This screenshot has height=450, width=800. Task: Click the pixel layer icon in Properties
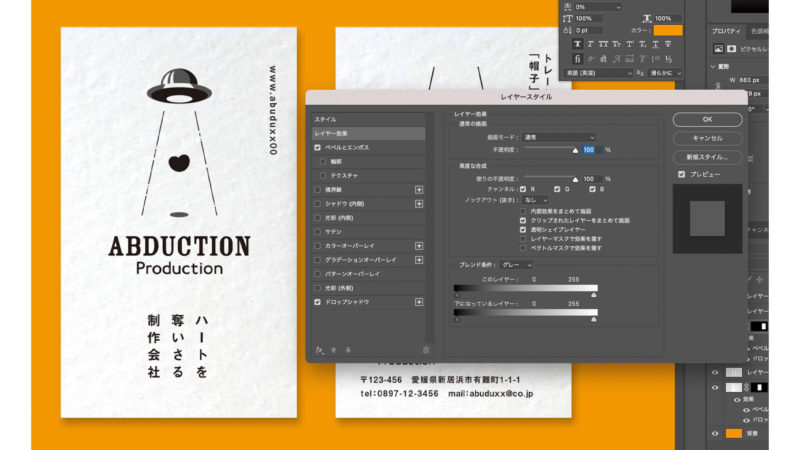718,48
